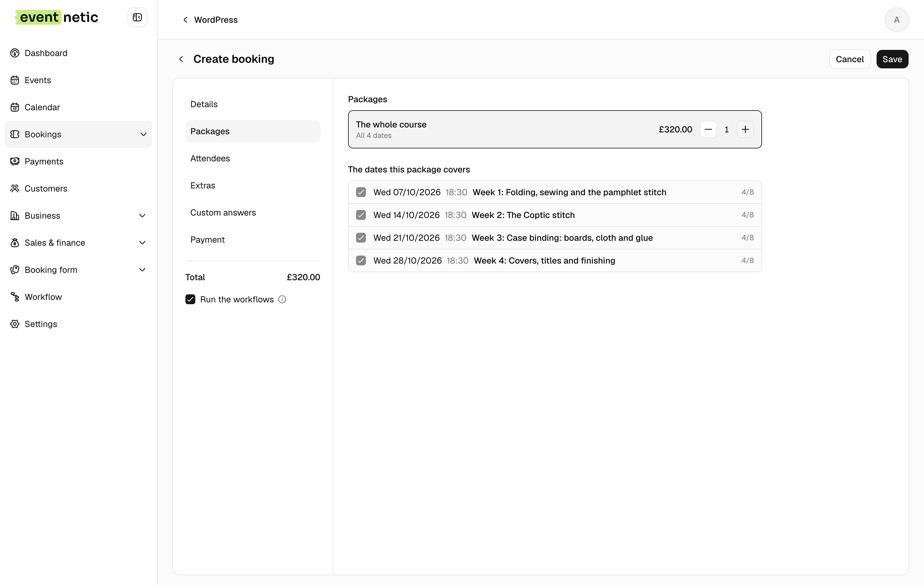Open the user avatar A menu
The image size is (924, 585).
pos(896,20)
